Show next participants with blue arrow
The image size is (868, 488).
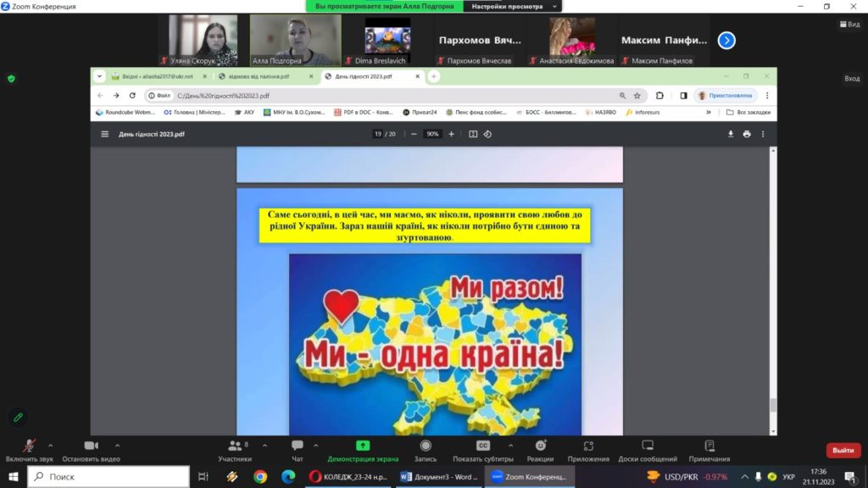click(726, 41)
